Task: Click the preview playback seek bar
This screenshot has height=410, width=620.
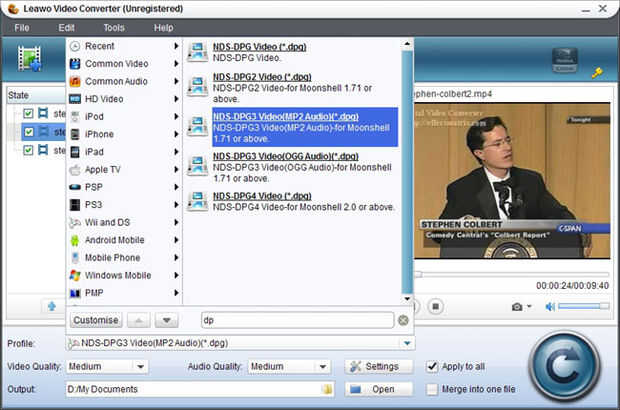Action: pyautogui.click(x=511, y=274)
